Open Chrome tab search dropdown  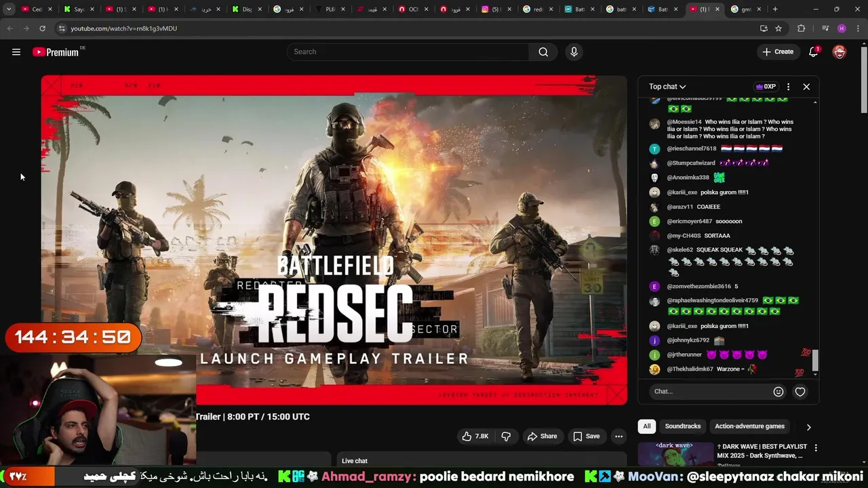tap(9, 9)
